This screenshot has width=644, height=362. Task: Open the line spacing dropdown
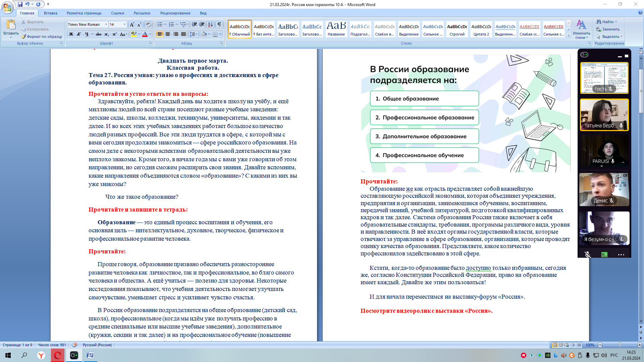tap(194, 34)
